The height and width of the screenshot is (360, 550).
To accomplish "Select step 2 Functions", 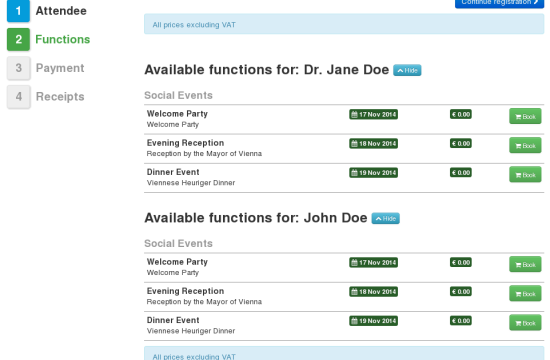I will click(x=48, y=39).
